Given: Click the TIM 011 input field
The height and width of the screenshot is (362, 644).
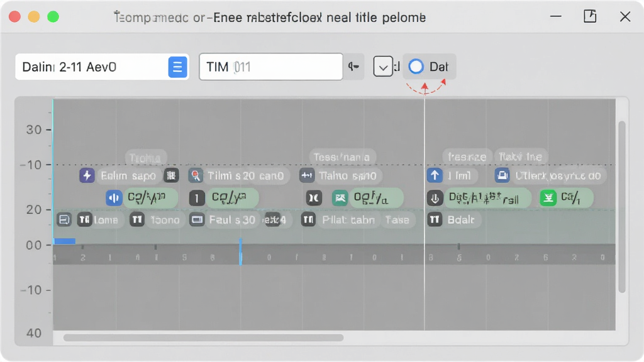Looking at the screenshot, I should (x=270, y=67).
